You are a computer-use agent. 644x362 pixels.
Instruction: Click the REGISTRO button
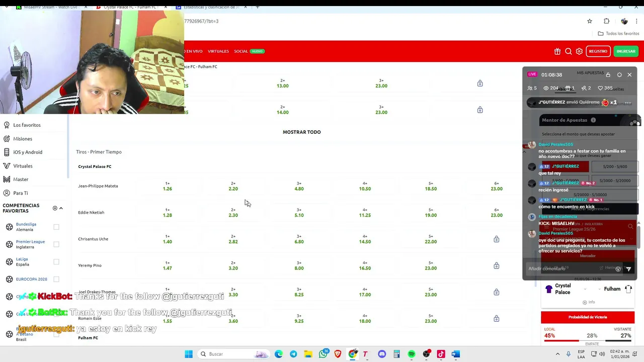coord(598,51)
